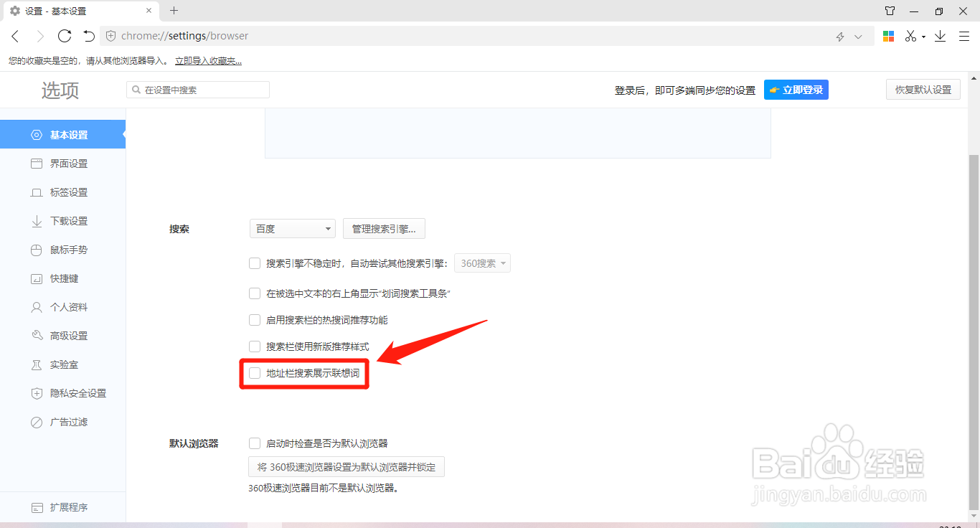Open a new tab with plus button

[x=174, y=11]
